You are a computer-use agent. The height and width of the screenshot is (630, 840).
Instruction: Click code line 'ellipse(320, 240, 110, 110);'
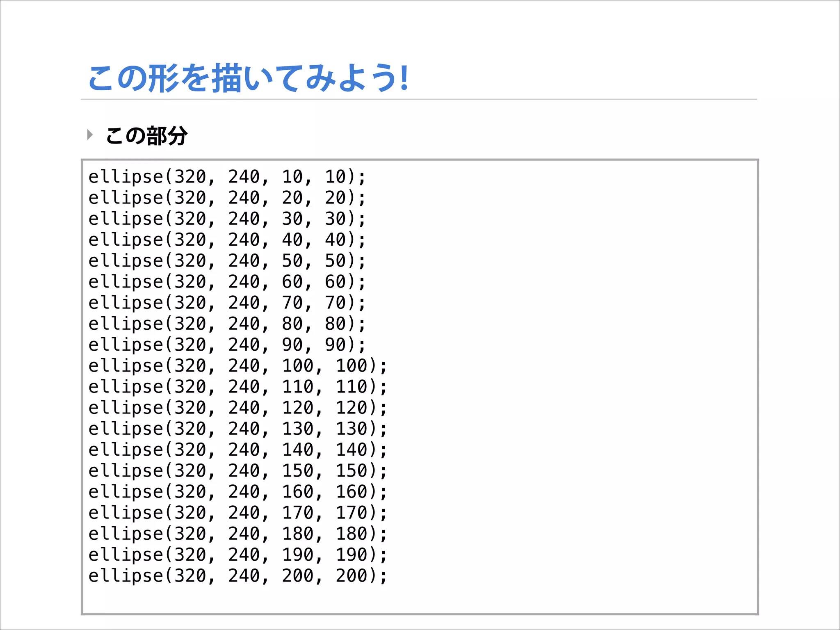point(238,387)
